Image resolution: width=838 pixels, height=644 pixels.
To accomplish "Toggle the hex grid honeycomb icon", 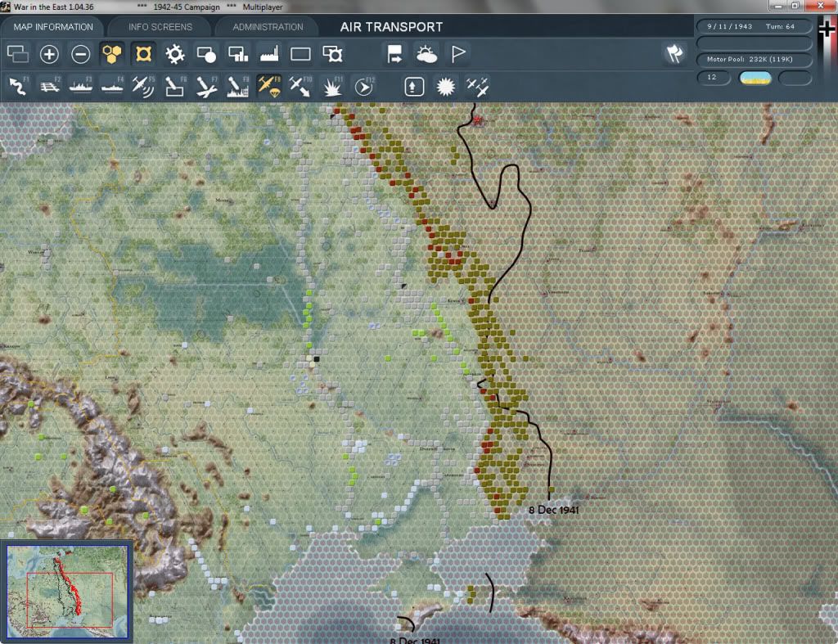I will [111, 54].
